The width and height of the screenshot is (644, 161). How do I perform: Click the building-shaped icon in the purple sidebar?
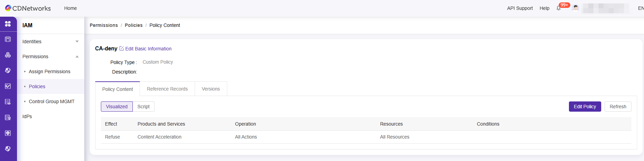tap(8, 39)
